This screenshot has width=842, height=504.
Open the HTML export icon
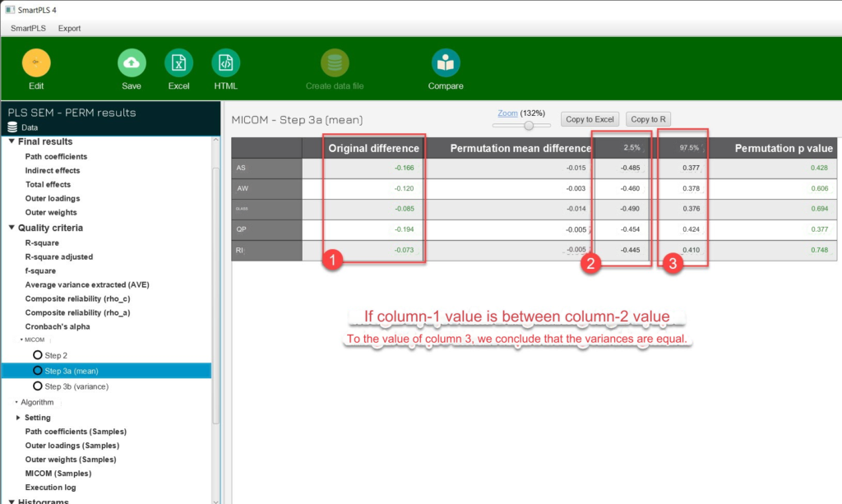click(x=225, y=63)
